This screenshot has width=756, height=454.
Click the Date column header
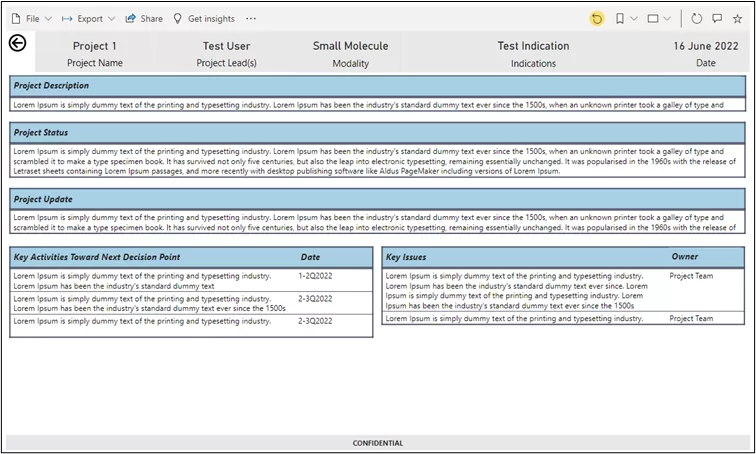click(310, 257)
